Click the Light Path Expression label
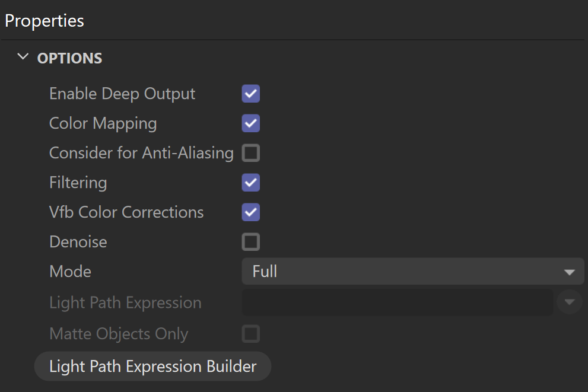The width and height of the screenshot is (588, 392). (125, 303)
